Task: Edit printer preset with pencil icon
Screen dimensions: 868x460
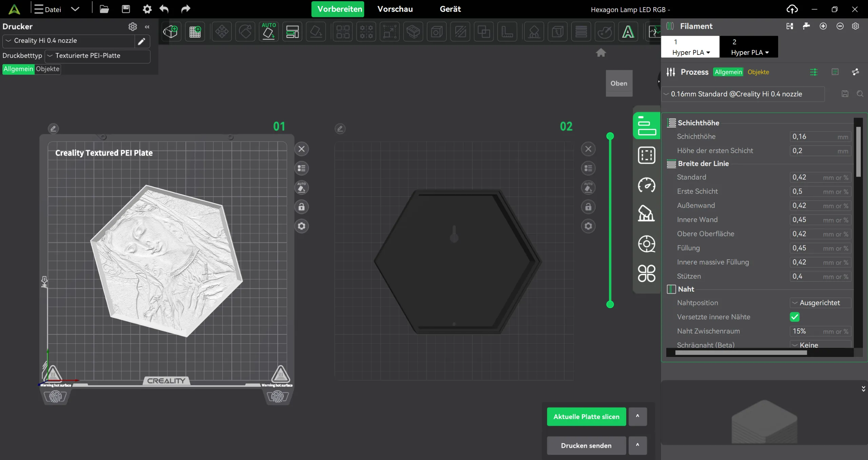Action: (141, 41)
